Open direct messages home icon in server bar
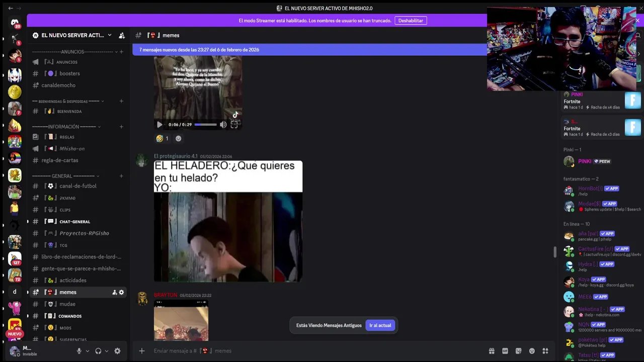 [15, 23]
